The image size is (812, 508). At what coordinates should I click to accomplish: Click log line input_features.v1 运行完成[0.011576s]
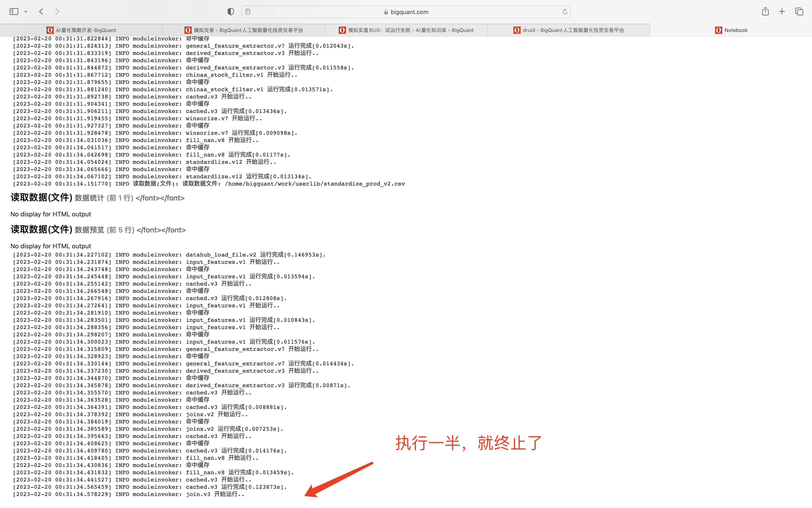pyautogui.click(x=164, y=342)
